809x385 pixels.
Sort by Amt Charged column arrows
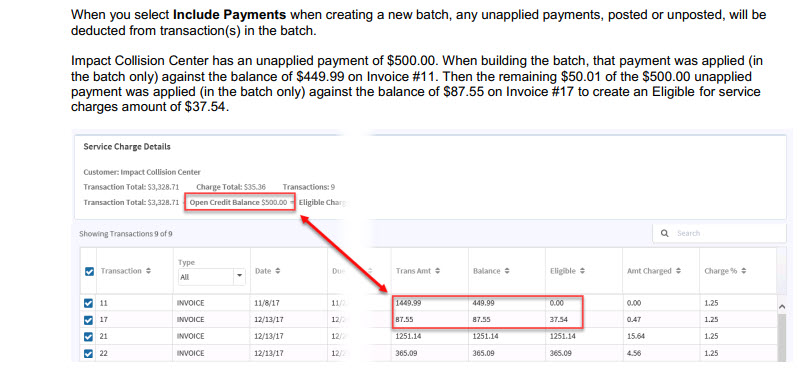coord(678,271)
